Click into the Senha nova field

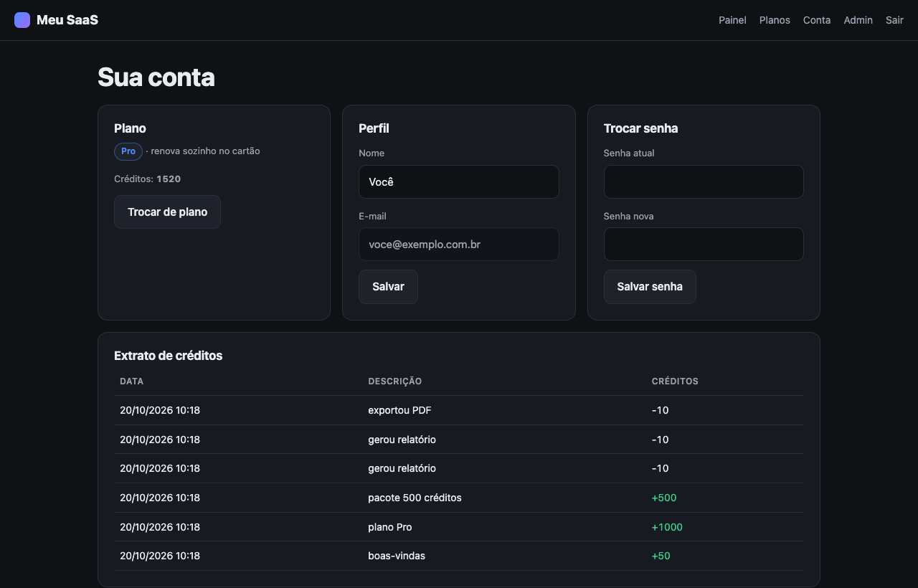704,245
